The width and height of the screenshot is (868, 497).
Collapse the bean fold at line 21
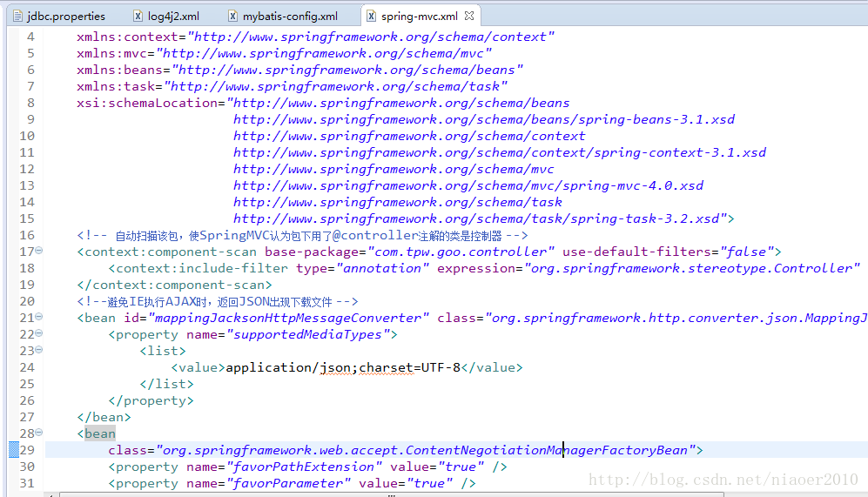pos(39,317)
